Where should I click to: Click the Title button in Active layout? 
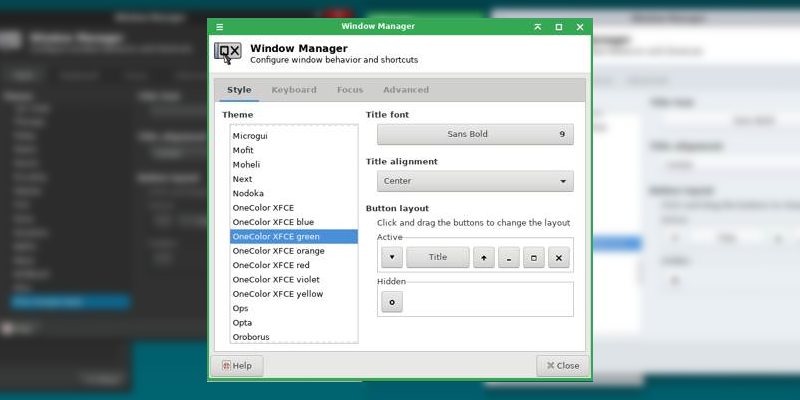coord(438,258)
